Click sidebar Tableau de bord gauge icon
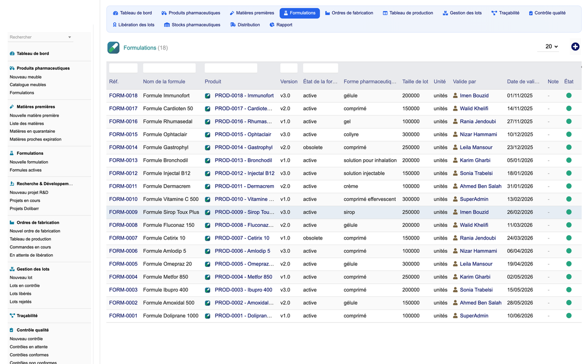The image size is (588, 364). 12,53
